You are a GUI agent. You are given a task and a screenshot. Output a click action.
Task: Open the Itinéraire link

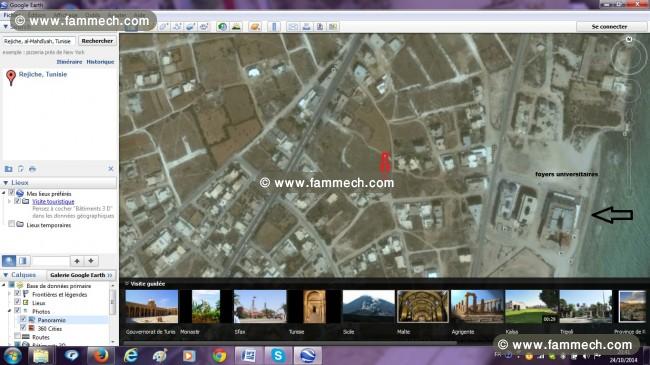click(69, 61)
